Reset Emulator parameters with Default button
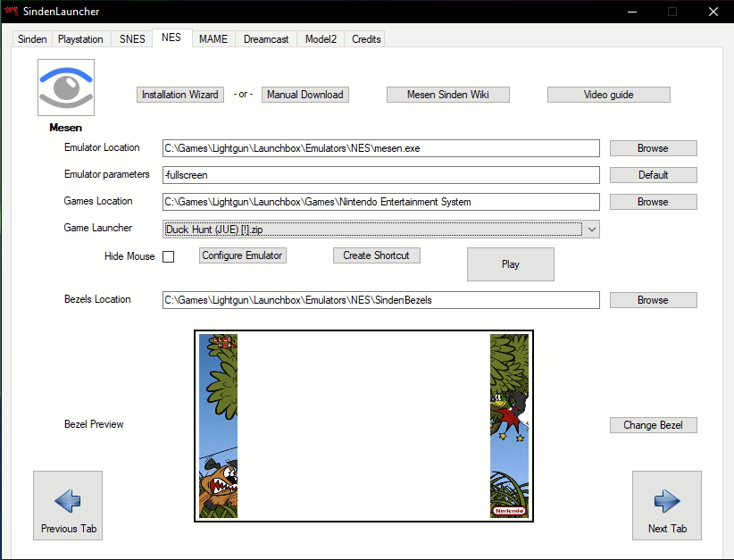Viewport: 734px width, 560px height. point(653,175)
